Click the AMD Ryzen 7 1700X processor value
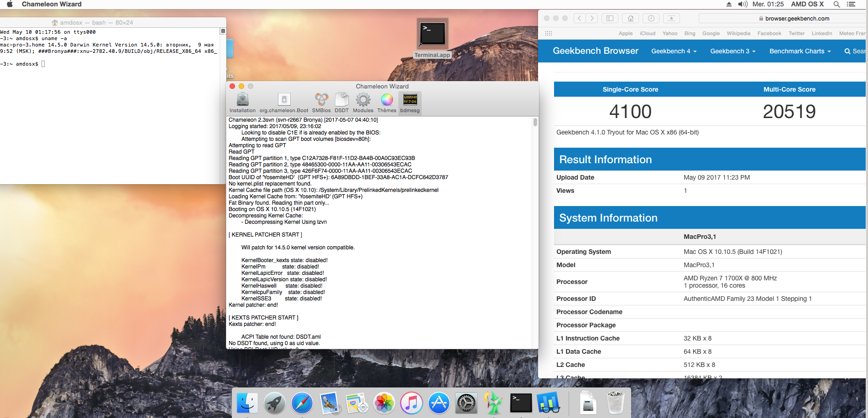Viewport: 868px width, 418px height. pyautogui.click(x=730, y=278)
